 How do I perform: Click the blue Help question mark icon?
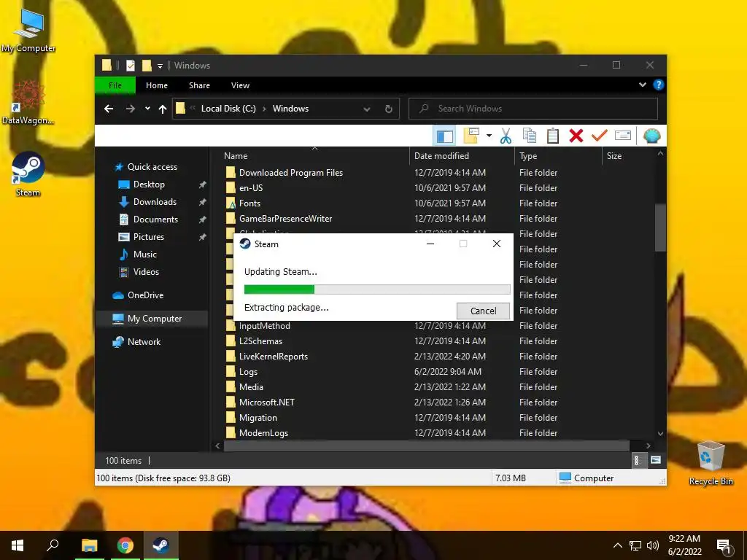(x=659, y=85)
